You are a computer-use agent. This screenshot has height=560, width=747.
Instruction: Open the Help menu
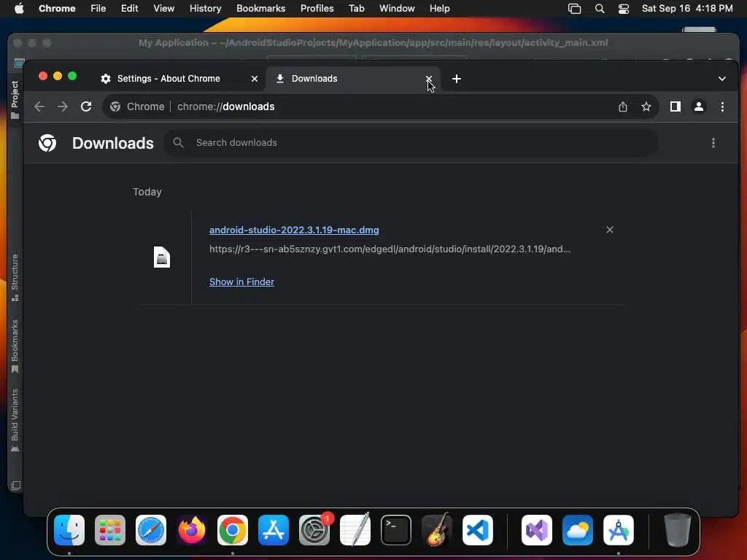click(x=439, y=9)
